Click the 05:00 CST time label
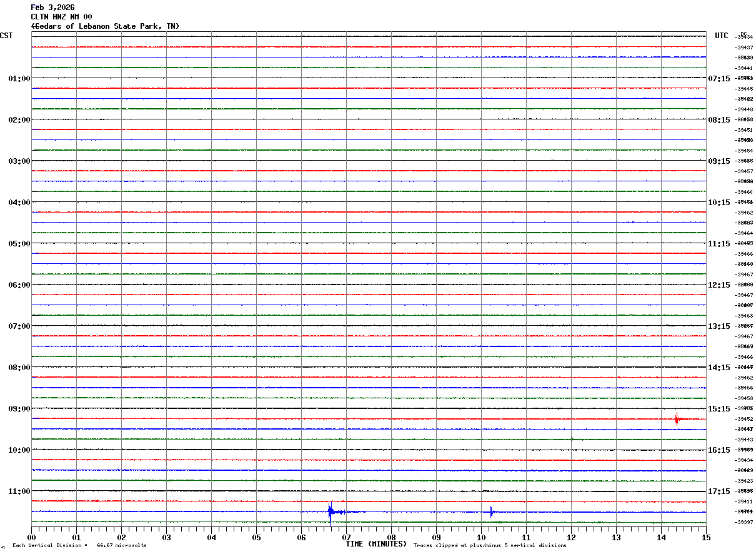The height and width of the screenshot is (554, 756). (x=19, y=243)
